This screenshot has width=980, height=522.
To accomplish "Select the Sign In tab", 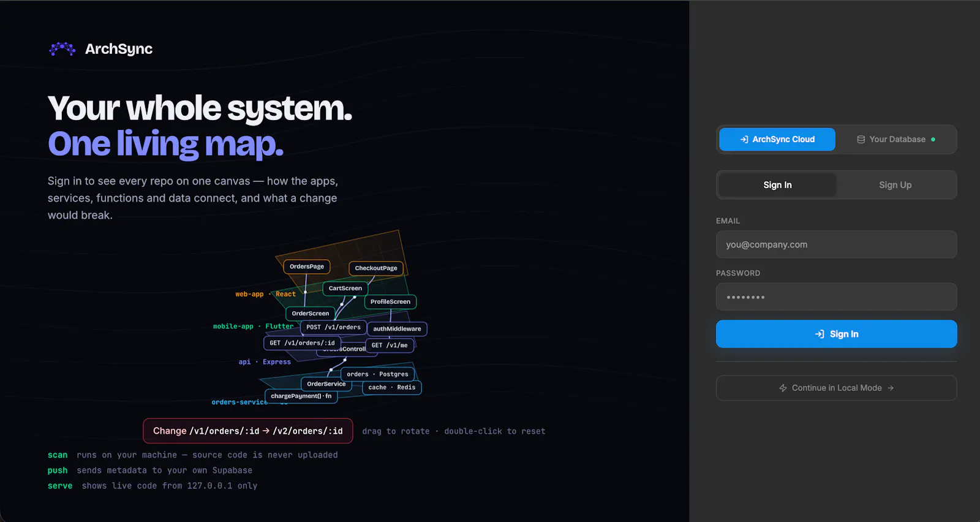I will pyautogui.click(x=777, y=185).
